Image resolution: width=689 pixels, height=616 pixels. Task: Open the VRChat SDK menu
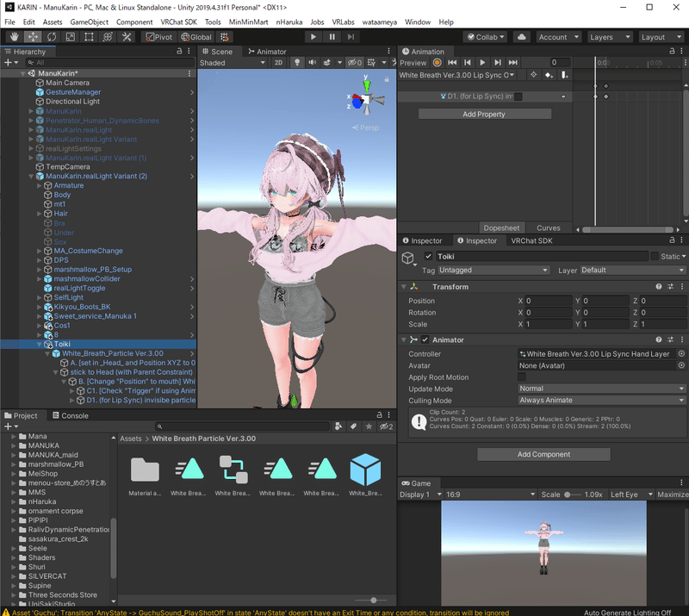point(178,22)
